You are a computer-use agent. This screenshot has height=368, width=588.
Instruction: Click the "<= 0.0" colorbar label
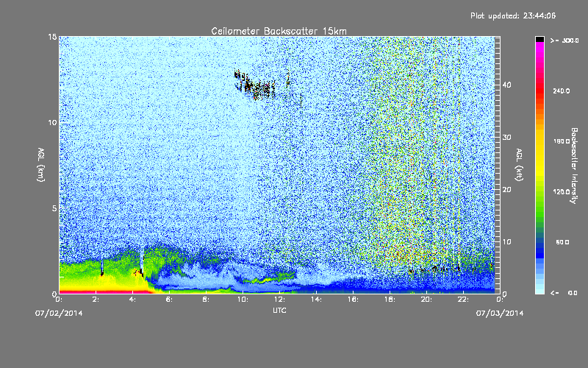(x=564, y=293)
